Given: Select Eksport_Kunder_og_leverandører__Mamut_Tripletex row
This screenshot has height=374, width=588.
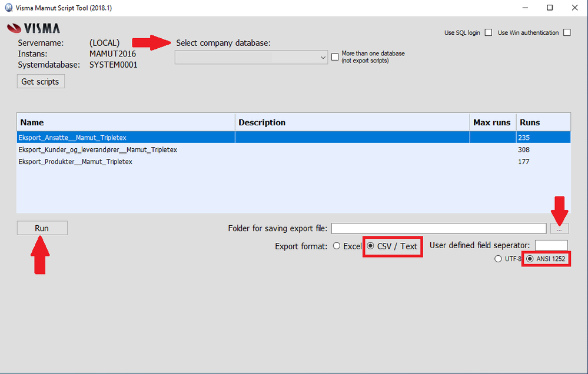Looking at the screenshot, I should (x=294, y=149).
